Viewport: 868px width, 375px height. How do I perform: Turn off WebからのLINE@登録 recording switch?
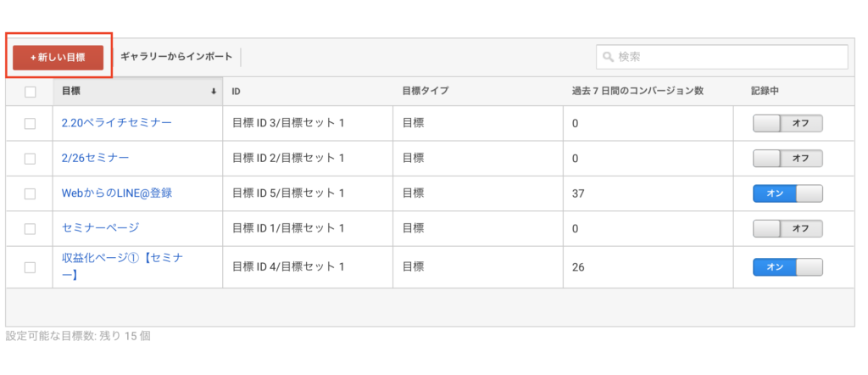[787, 193]
